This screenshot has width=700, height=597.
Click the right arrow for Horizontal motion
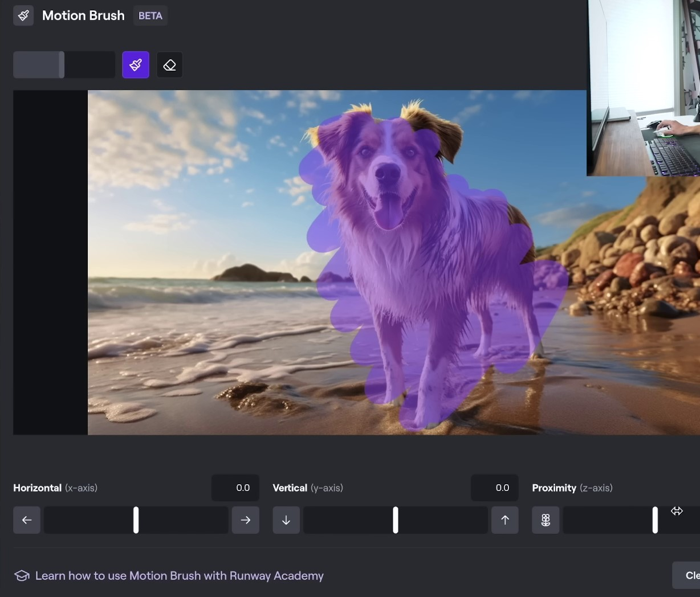pyautogui.click(x=245, y=520)
